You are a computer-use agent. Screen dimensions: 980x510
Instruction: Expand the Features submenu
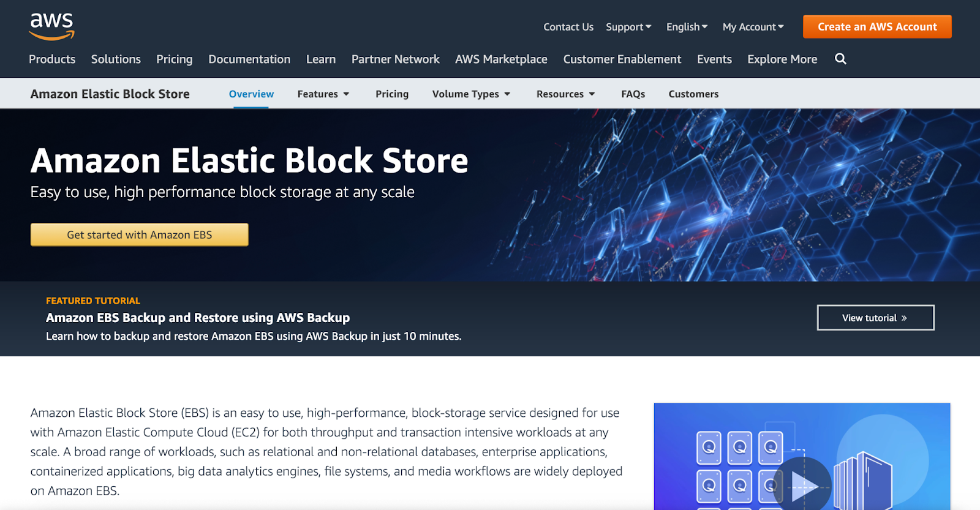(323, 94)
